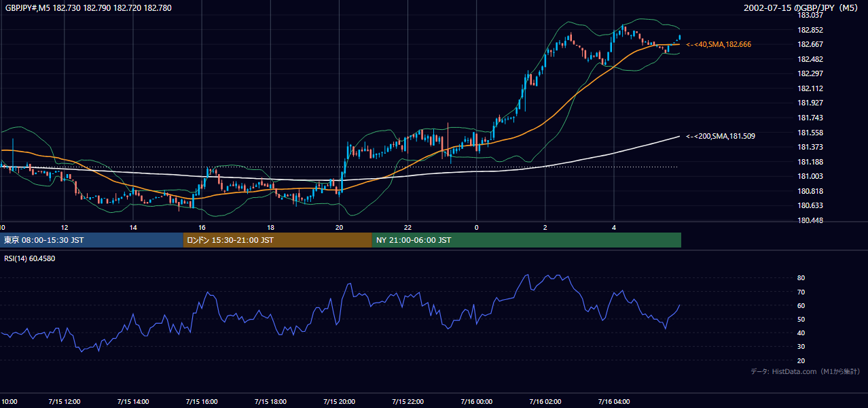This screenshot has width=868, height=408.
Task: Click bottom time label 7/15 20:00
Action: [x=339, y=401]
